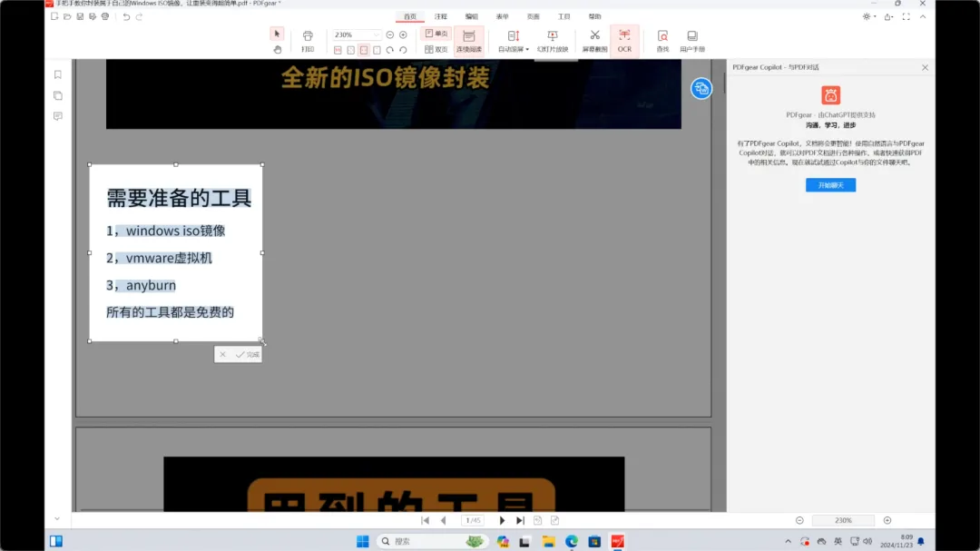Image resolution: width=980 pixels, height=551 pixels.
Task: Switch to the 工具 tools tab
Action: pyautogui.click(x=563, y=17)
